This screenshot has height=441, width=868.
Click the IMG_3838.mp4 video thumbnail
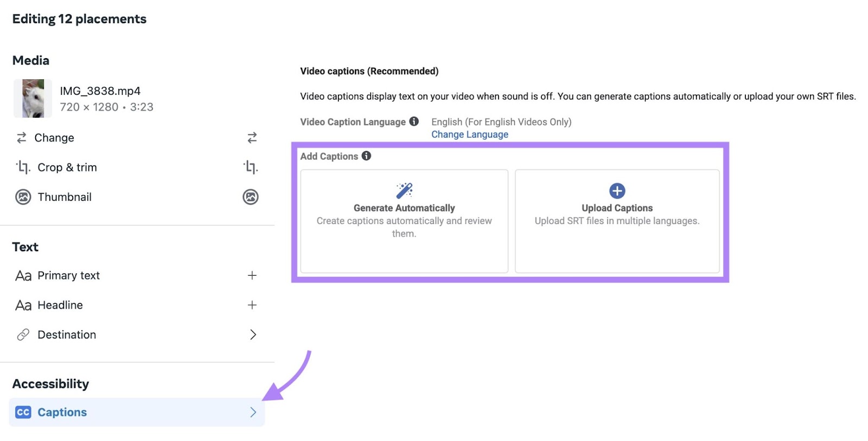pos(32,98)
